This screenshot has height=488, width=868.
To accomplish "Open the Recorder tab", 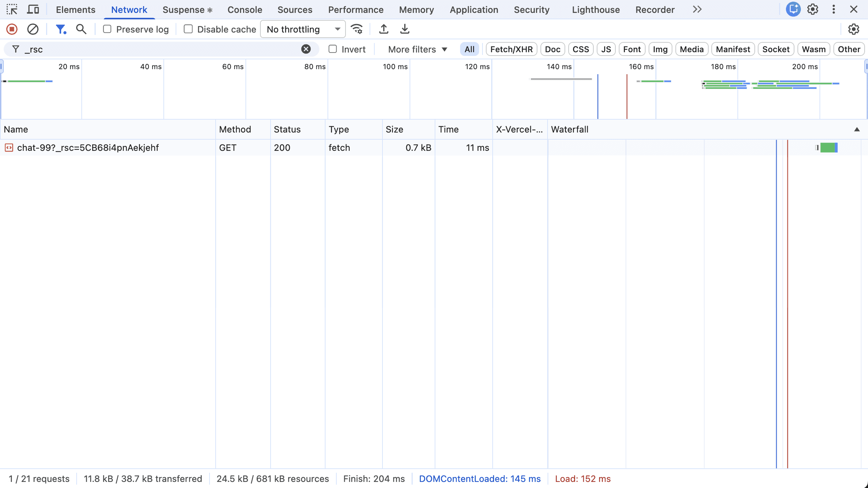I will click(x=655, y=9).
